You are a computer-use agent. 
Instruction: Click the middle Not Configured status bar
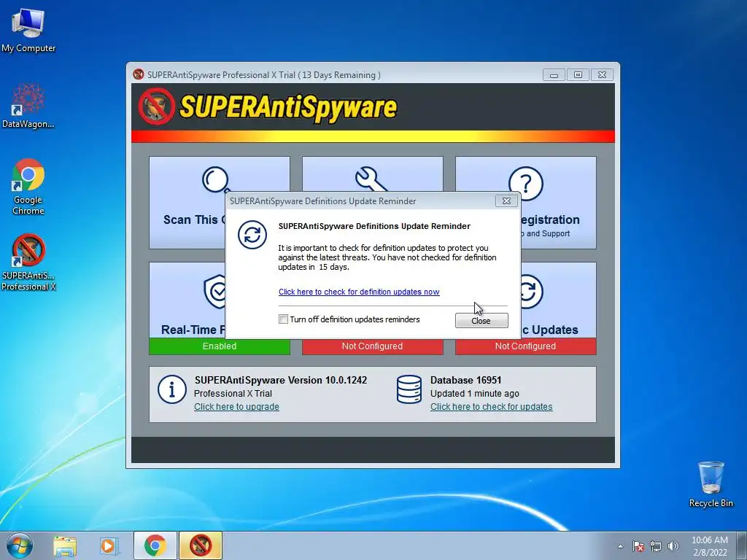pyautogui.click(x=372, y=346)
